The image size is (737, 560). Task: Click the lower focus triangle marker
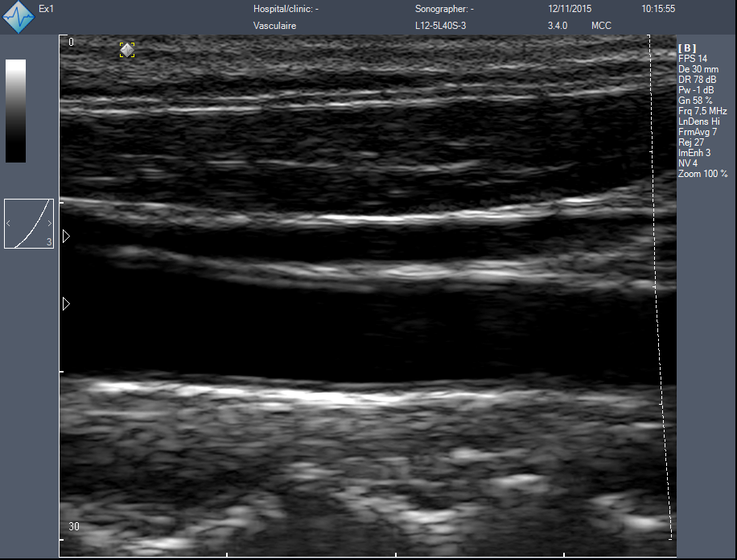point(66,303)
